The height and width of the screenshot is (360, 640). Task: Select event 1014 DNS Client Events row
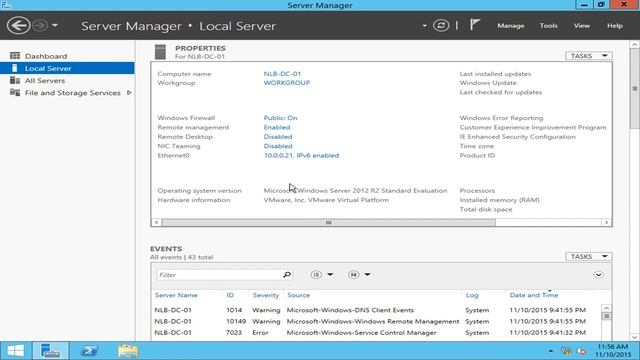pyautogui.click(x=376, y=310)
